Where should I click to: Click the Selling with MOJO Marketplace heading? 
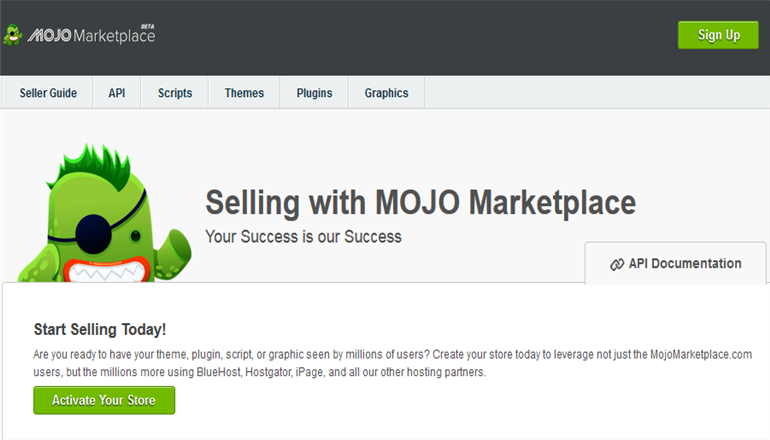coord(420,202)
